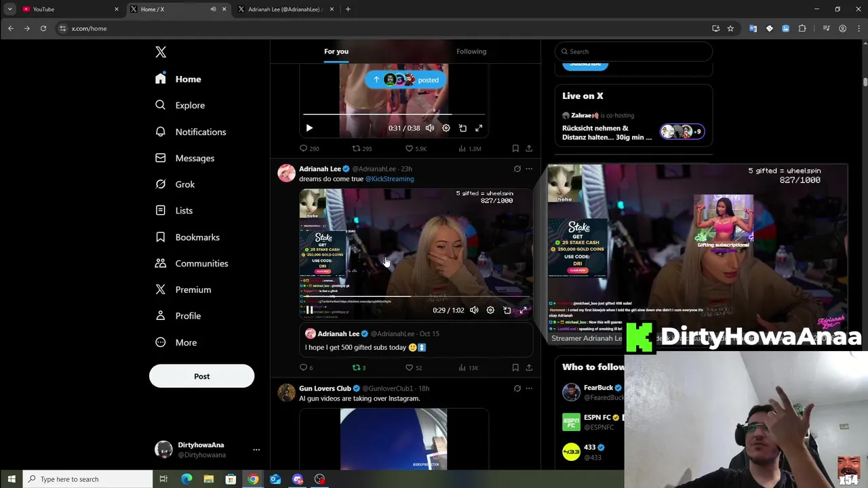This screenshot has width=868, height=488.
Task: Reply to post with 290 comments
Action: coord(309,148)
